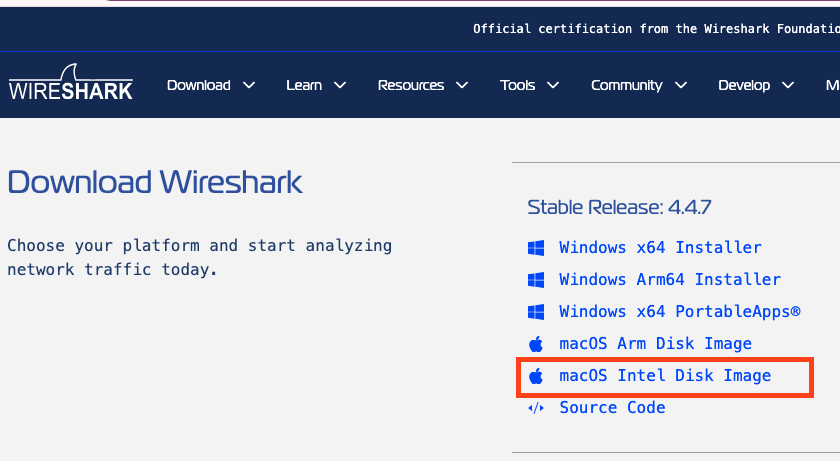Download the Windows x64 Installer
Viewport: 840px width, 461px height.
point(660,247)
